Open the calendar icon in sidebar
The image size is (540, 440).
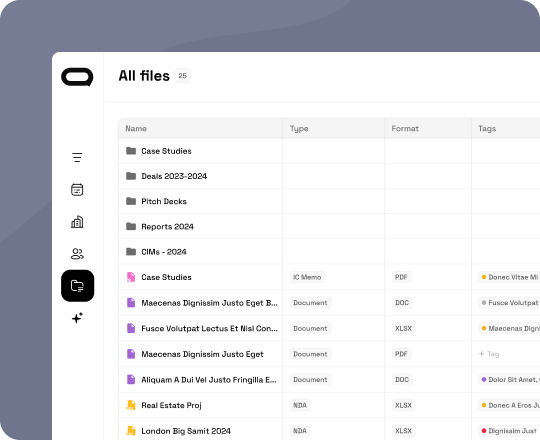[x=77, y=189]
